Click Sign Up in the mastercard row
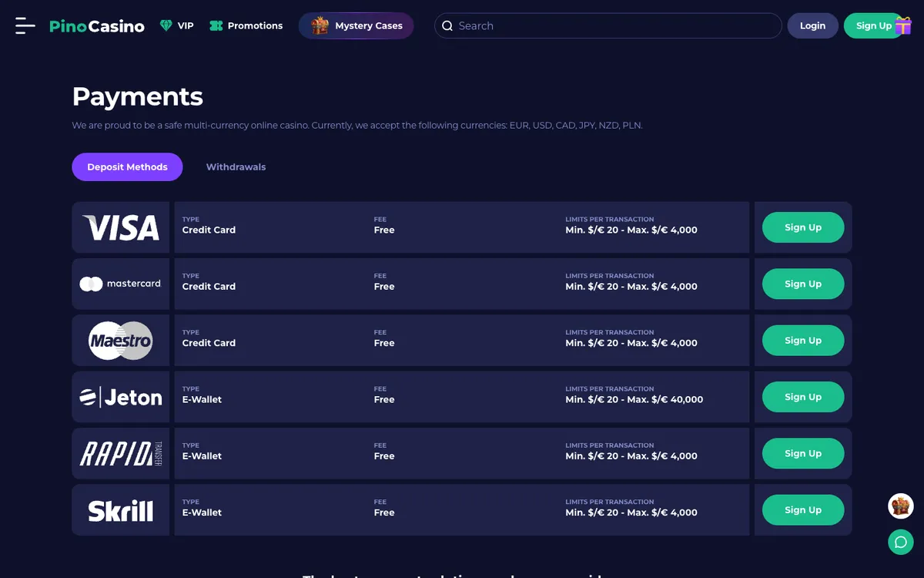The image size is (924, 578). pos(803,284)
